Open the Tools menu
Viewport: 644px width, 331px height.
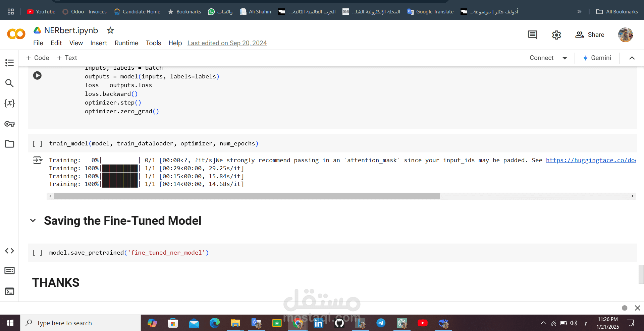(x=153, y=43)
